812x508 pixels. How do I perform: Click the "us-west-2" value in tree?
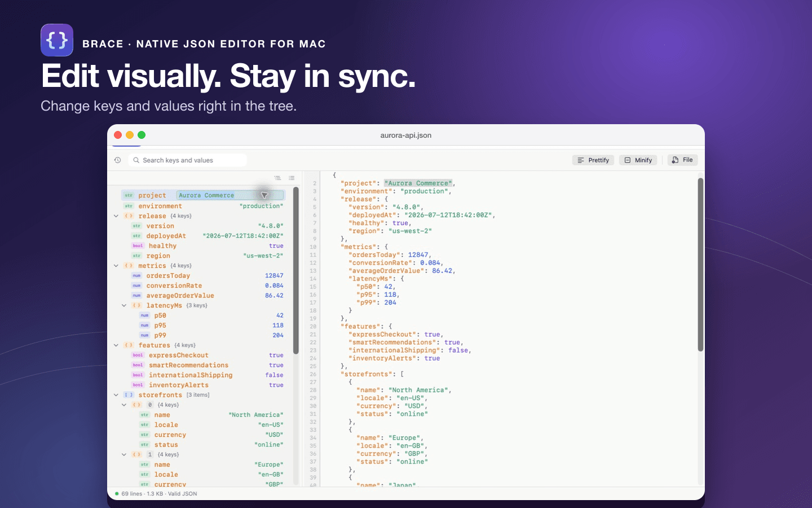pyautogui.click(x=263, y=256)
